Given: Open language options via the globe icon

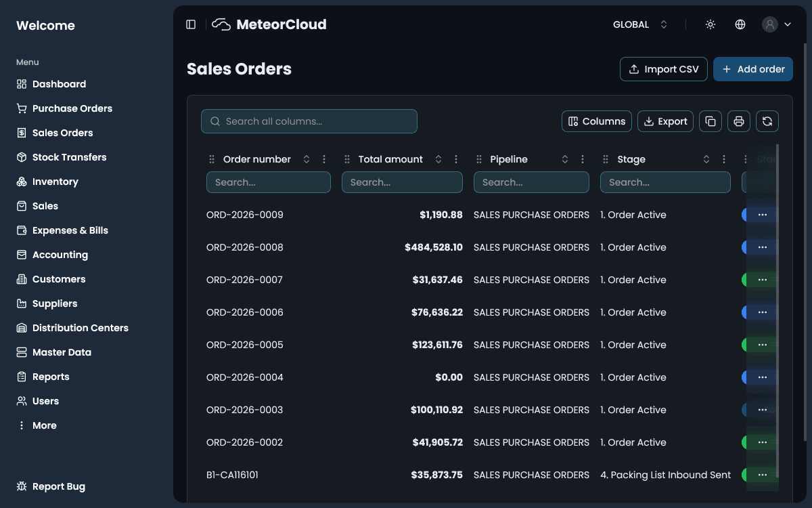Looking at the screenshot, I should pos(740,24).
